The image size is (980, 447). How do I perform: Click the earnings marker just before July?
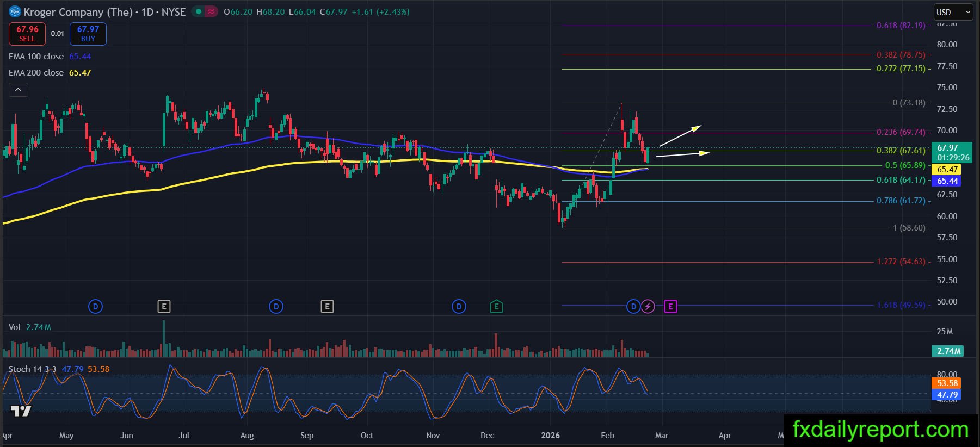coord(164,307)
